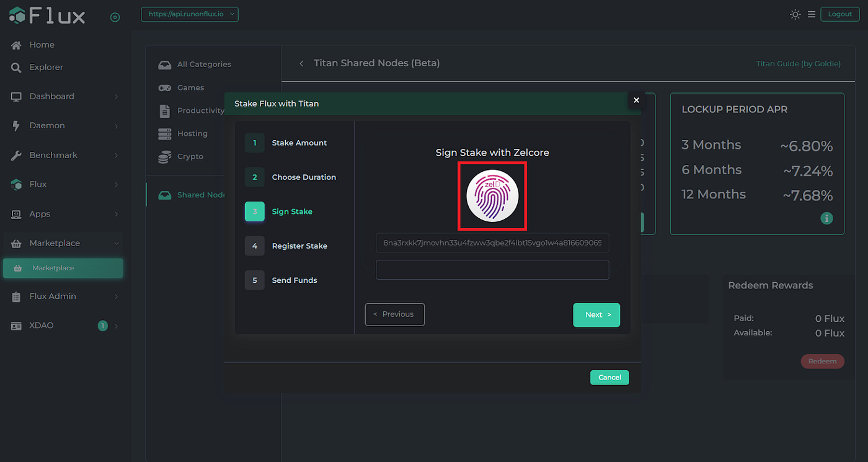This screenshot has width=868, height=462.
Task: Expand the Flux sidebar menu chevron
Action: [x=116, y=185]
